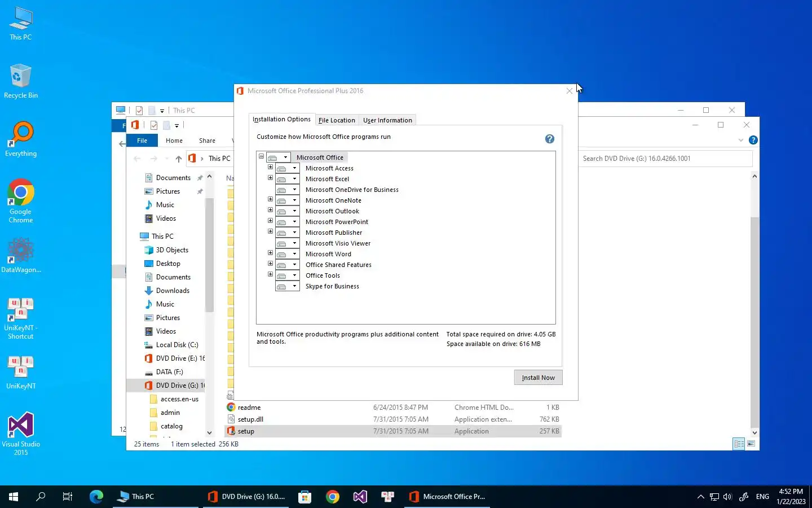The height and width of the screenshot is (508, 812).
Task: Switch to the File Location tab
Action: point(337,120)
